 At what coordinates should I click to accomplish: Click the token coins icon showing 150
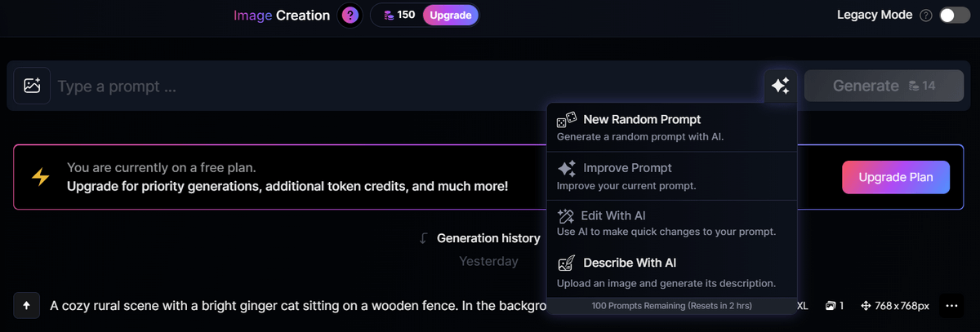click(x=388, y=15)
